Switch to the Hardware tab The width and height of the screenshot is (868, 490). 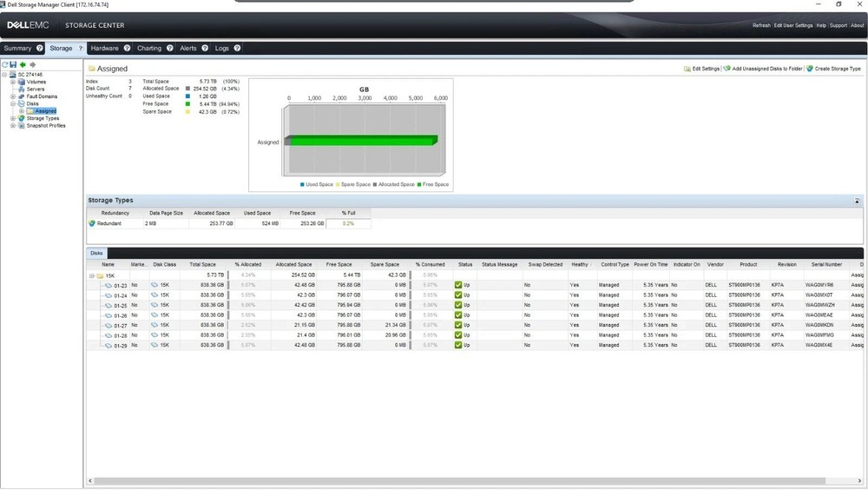coord(105,49)
